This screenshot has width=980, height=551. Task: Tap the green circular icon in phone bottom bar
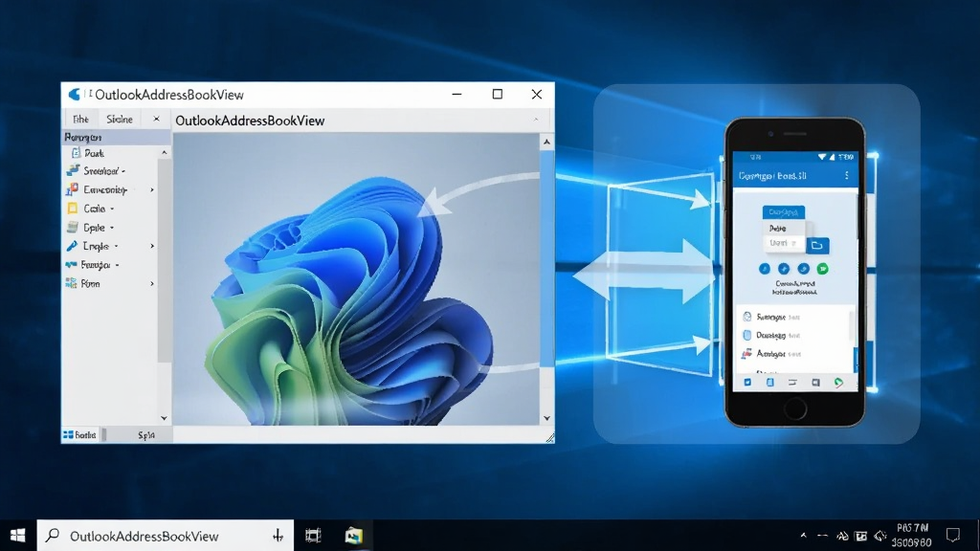[838, 382]
